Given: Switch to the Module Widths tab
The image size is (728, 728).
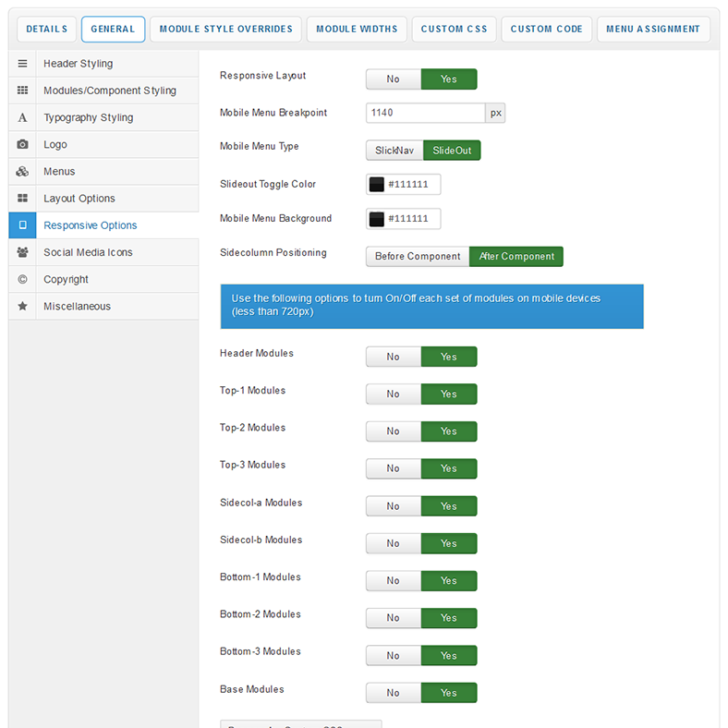Looking at the screenshot, I should [x=357, y=30].
